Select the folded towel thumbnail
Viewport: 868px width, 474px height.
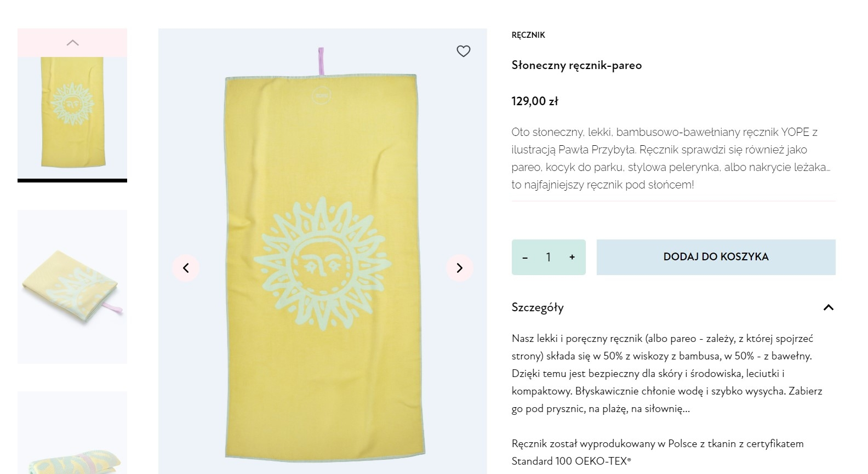coord(72,287)
